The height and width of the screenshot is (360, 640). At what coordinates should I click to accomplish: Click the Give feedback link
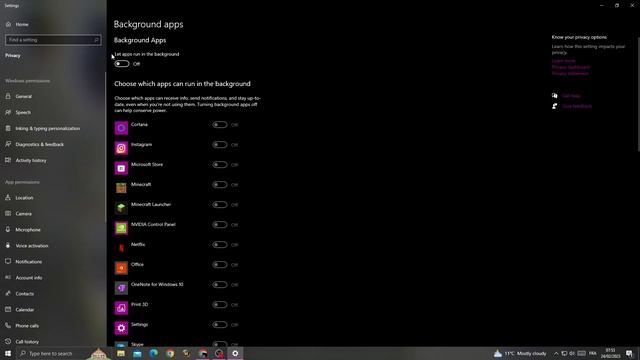577,106
